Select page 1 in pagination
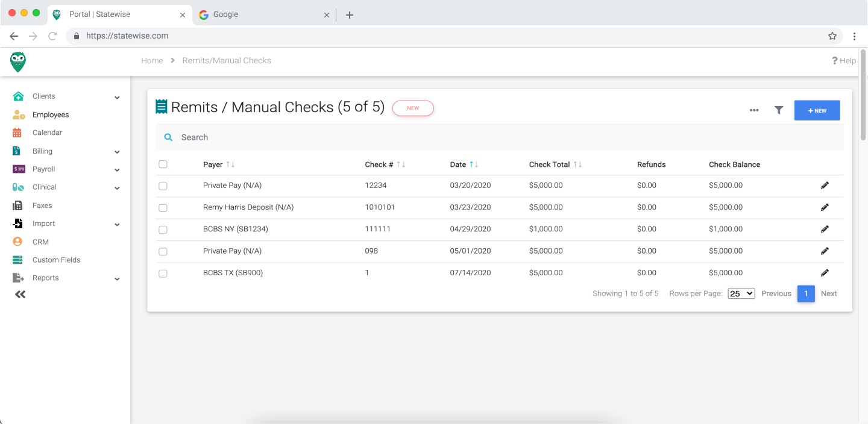868x424 pixels. (x=806, y=293)
